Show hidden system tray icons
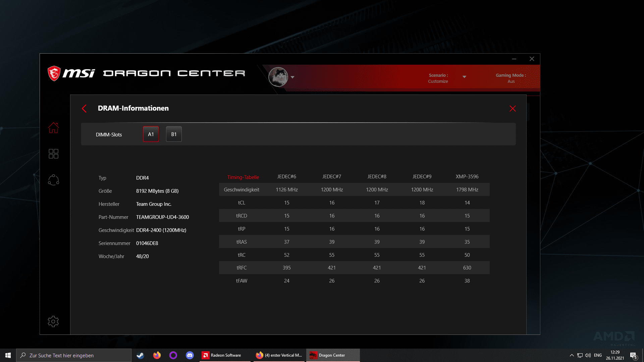The height and width of the screenshot is (362, 644). (x=572, y=355)
